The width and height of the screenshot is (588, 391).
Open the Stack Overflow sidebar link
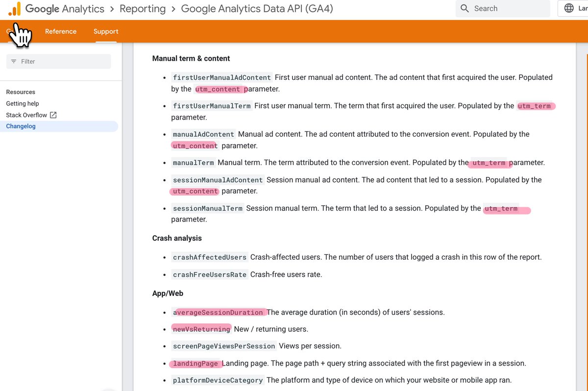pyautogui.click(x=26, y=115)
